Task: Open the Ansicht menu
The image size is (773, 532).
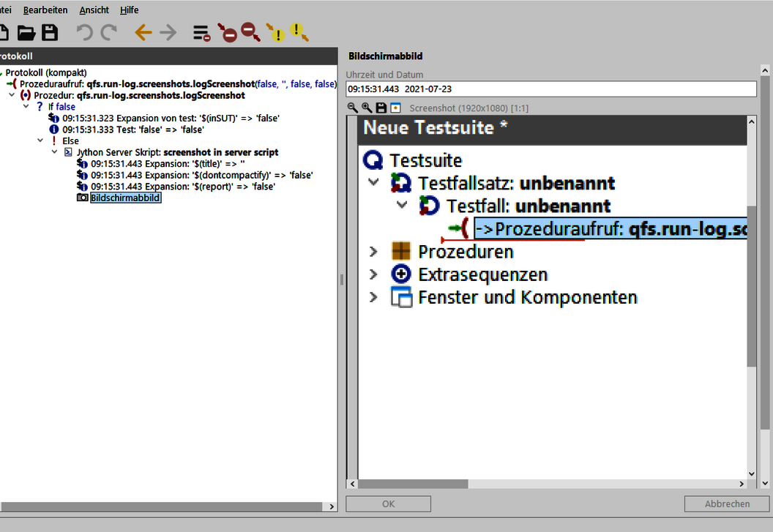Action: 94,10
